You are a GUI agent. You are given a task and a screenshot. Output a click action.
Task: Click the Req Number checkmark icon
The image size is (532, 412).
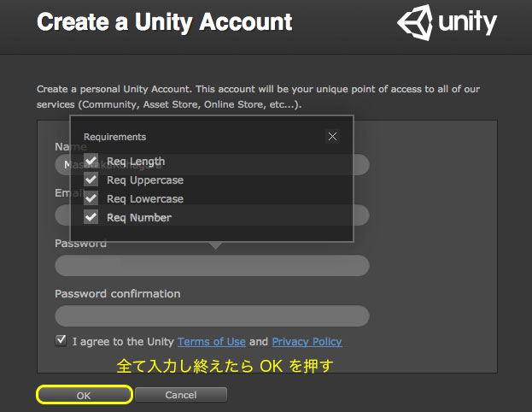tap(91, 217)
